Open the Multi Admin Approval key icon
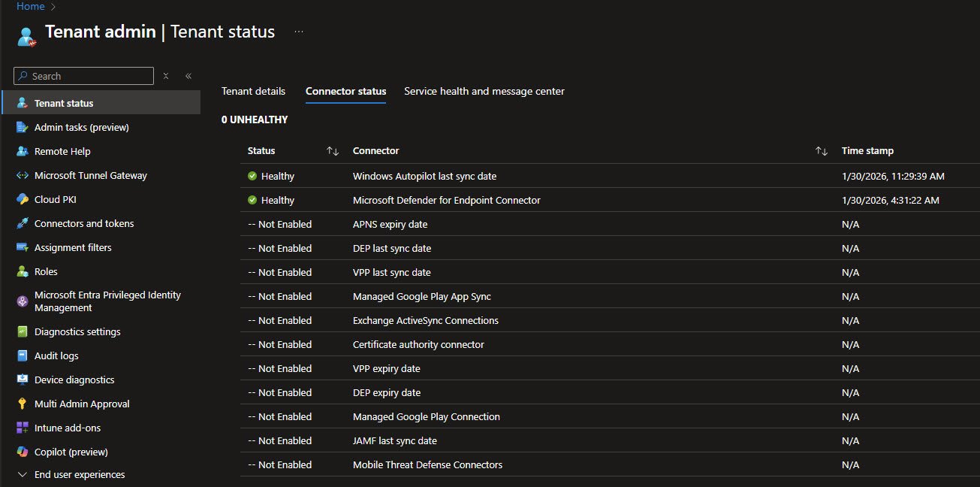This screenshot has height=487, width=980. click(22, 404)
